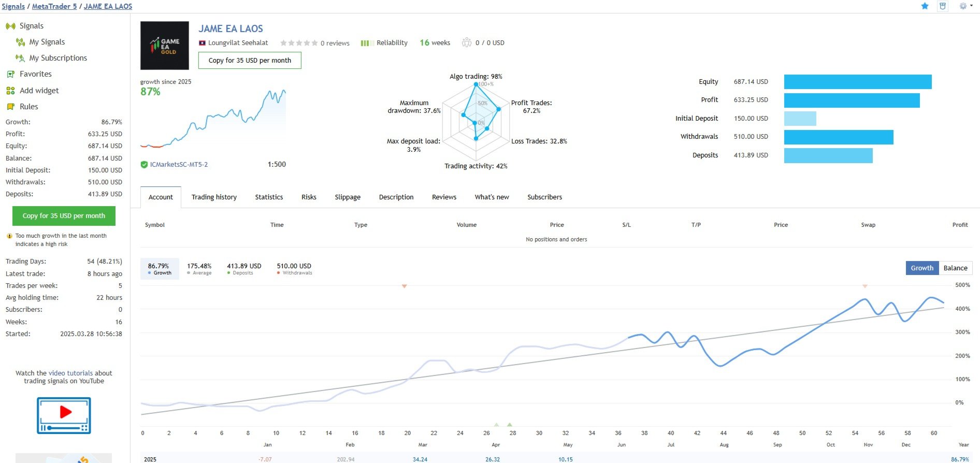Click the Favorites sidebar icon
The image size is (980, 463).
(x=10, y=74)
